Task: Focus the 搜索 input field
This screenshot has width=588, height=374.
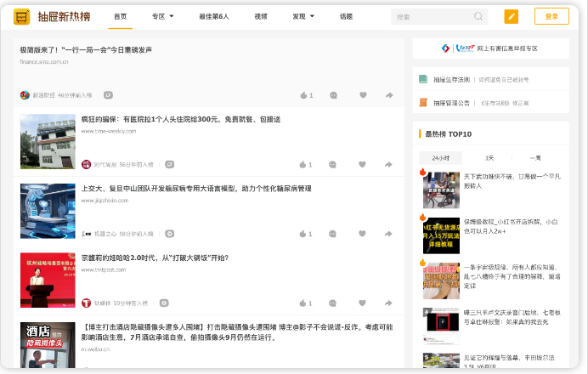Action: (439, 16)
